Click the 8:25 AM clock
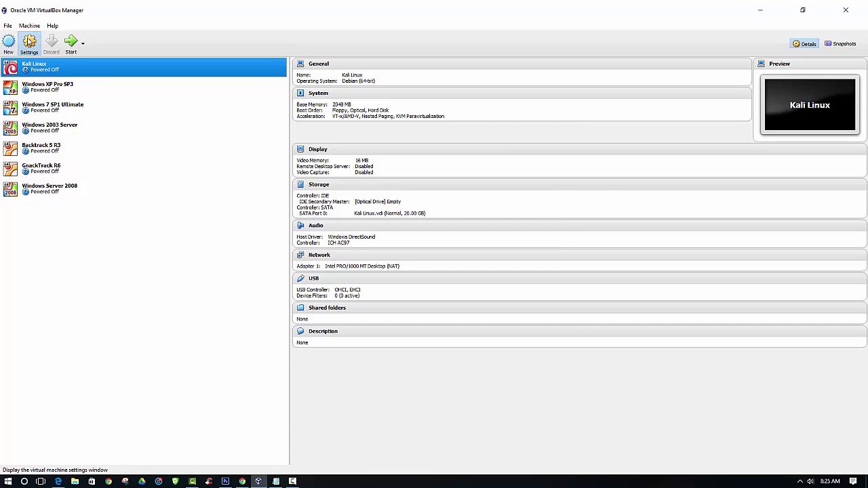The image size is (868, 488). point(830,481)
